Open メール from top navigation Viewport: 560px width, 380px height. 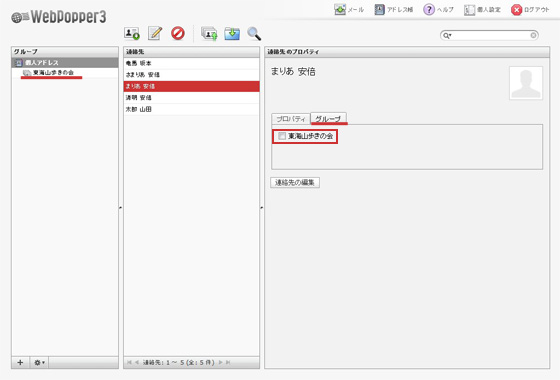point(349,10)
